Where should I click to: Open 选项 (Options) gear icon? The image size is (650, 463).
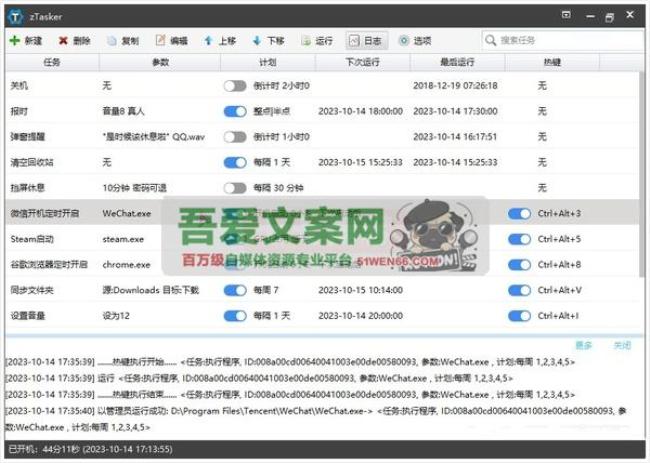click(x=404, y=41)
